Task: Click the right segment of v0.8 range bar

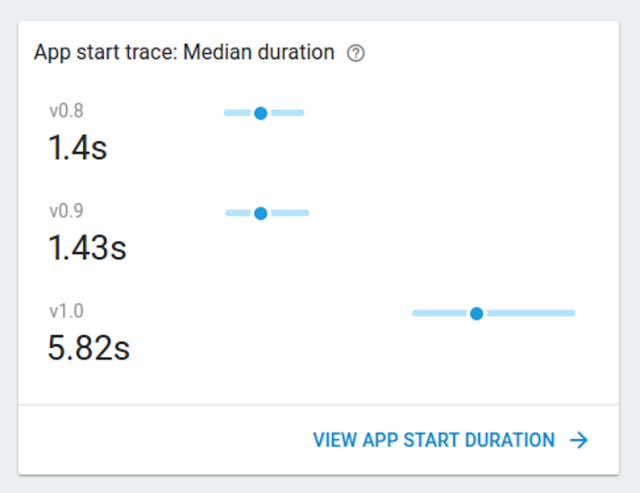Action: [x=287, y=113]
